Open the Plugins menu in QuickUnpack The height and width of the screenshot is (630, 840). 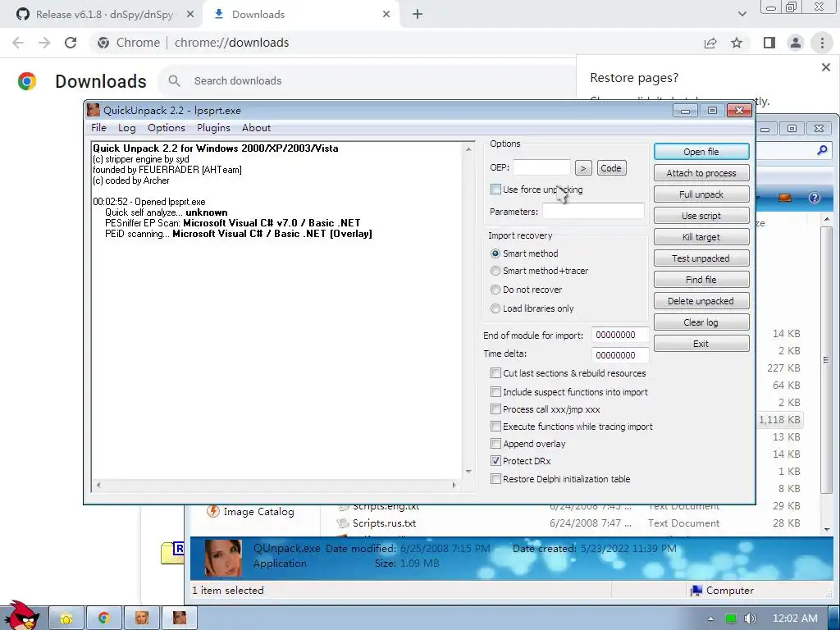[213, 128]
